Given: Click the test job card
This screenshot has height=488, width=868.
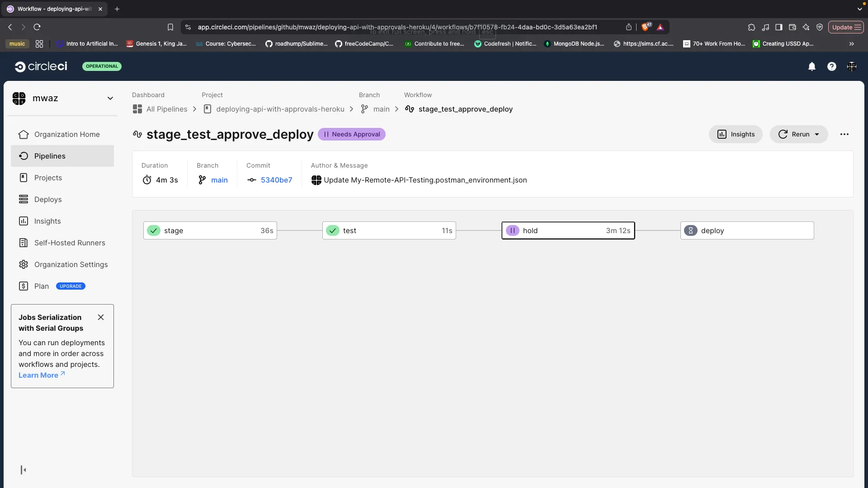Looking at the screenshot, I should [x=389, y=230].
